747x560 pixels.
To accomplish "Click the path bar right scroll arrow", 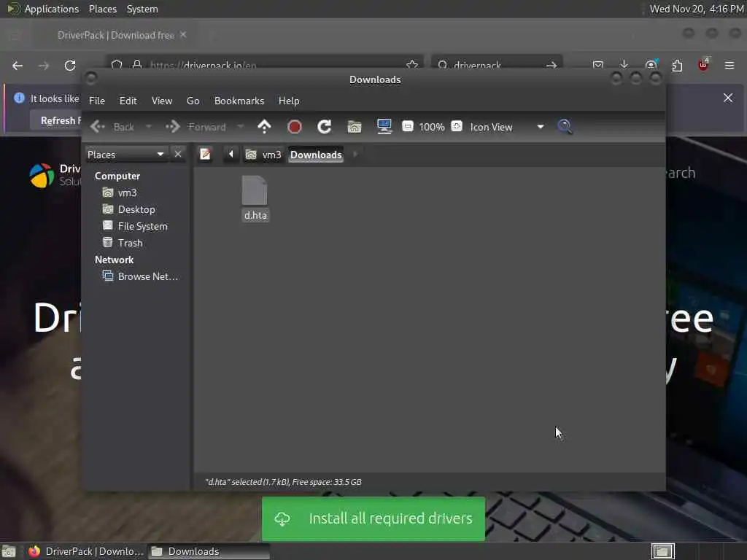I will (x=355, y=155).
